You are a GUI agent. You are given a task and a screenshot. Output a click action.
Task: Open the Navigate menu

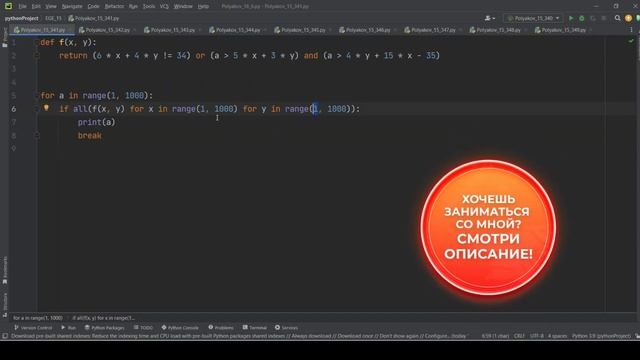coord(72,6)
